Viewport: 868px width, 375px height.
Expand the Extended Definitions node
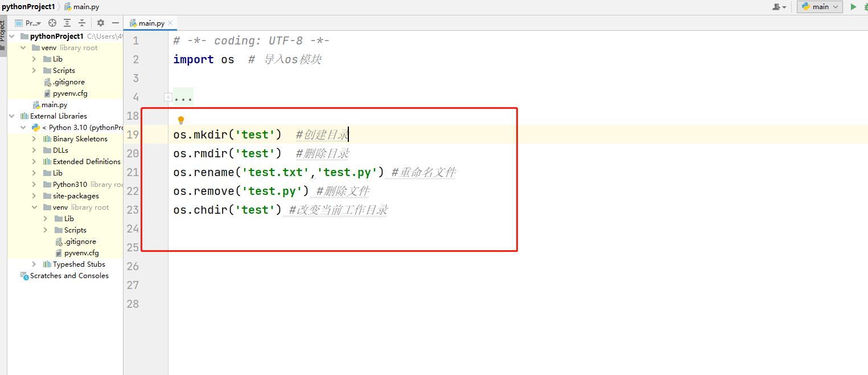34,161
